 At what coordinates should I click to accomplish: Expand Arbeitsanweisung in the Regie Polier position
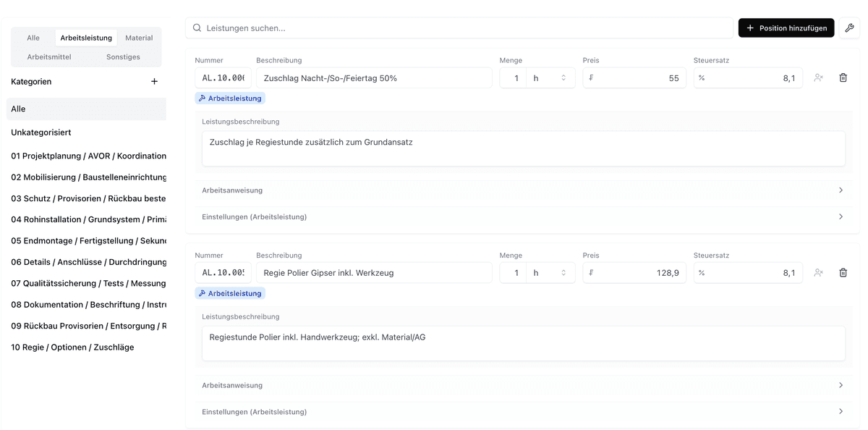(522, 385)
